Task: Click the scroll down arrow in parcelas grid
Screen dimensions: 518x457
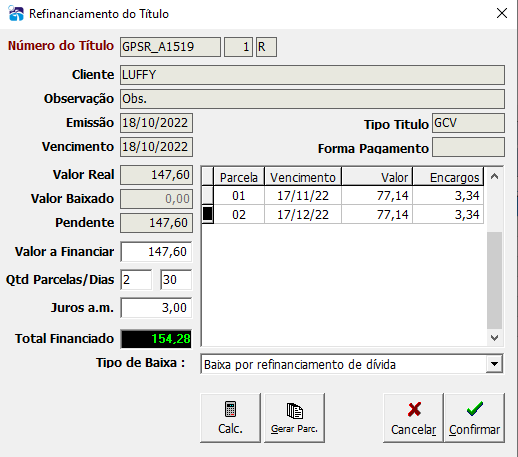Action: click(495, 338)
